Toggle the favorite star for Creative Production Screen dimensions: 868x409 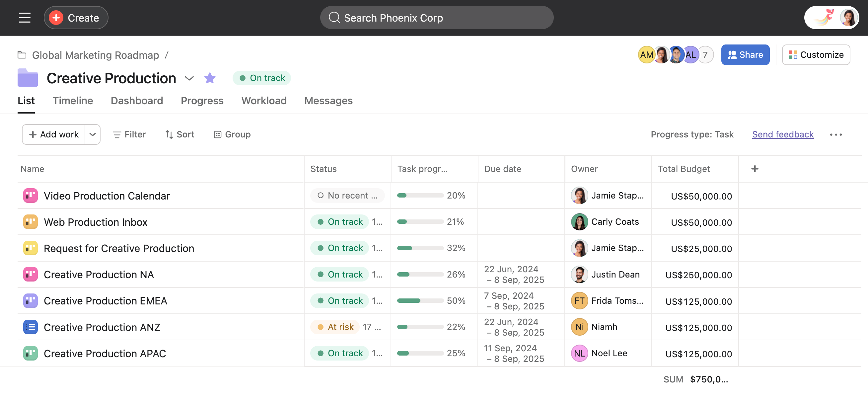(x=210, y=78)
